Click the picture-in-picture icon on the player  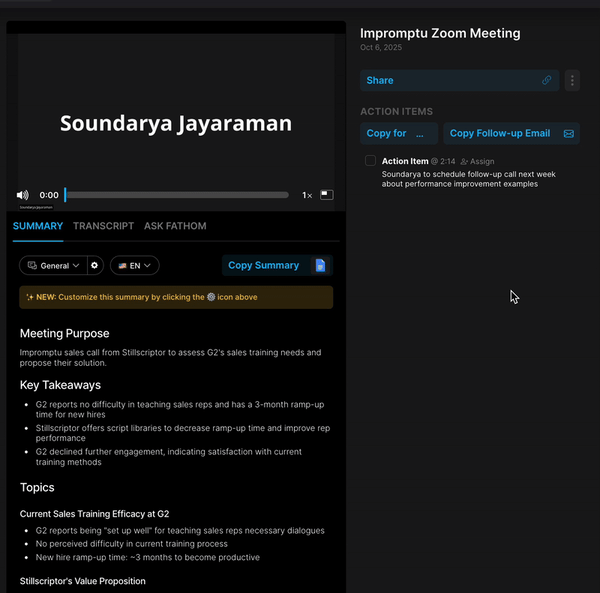click(327, 195)
